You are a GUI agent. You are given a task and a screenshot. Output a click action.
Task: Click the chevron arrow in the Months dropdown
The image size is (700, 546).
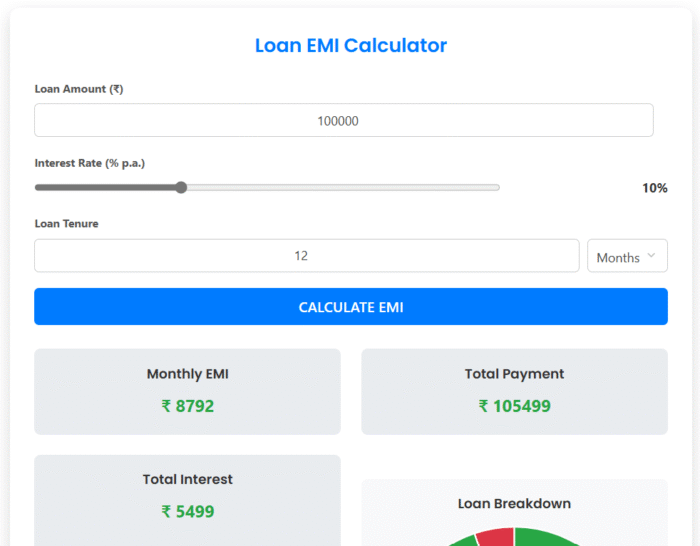coord(651,256)
